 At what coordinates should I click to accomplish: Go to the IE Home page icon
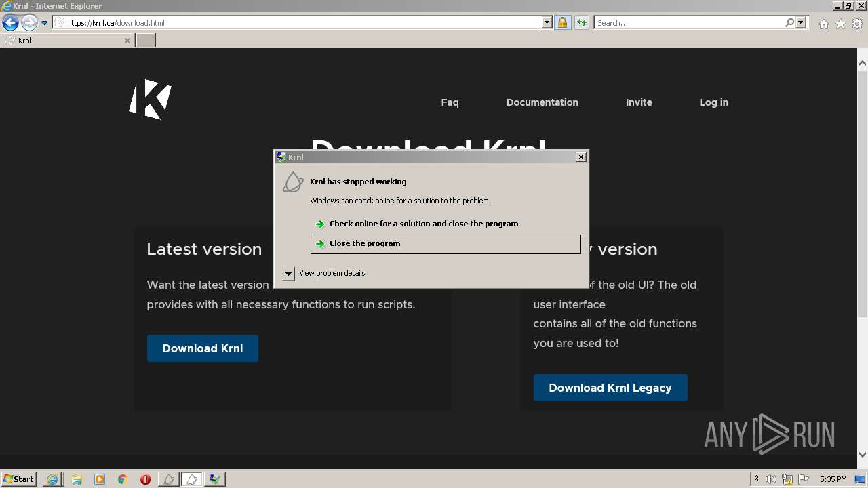click(x=823, y=24)
